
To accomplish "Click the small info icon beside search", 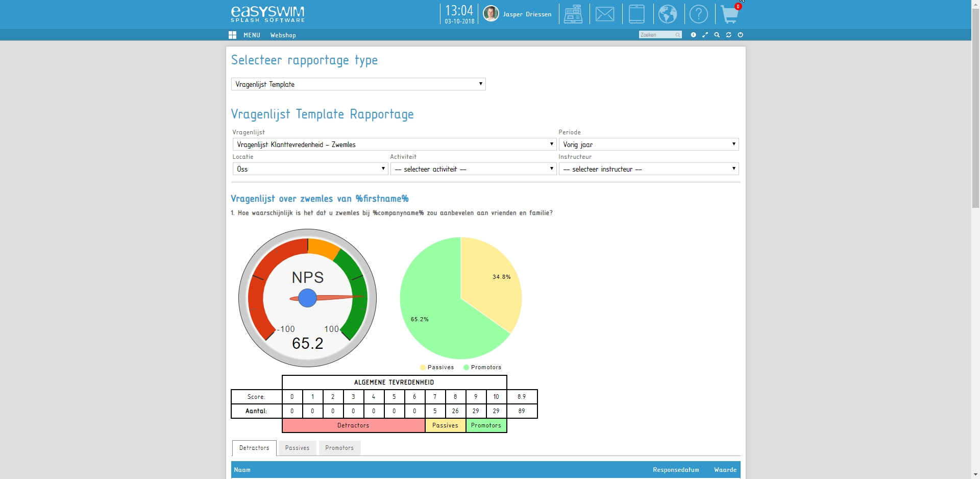I will pyautogui.click(x=693, y=35).
